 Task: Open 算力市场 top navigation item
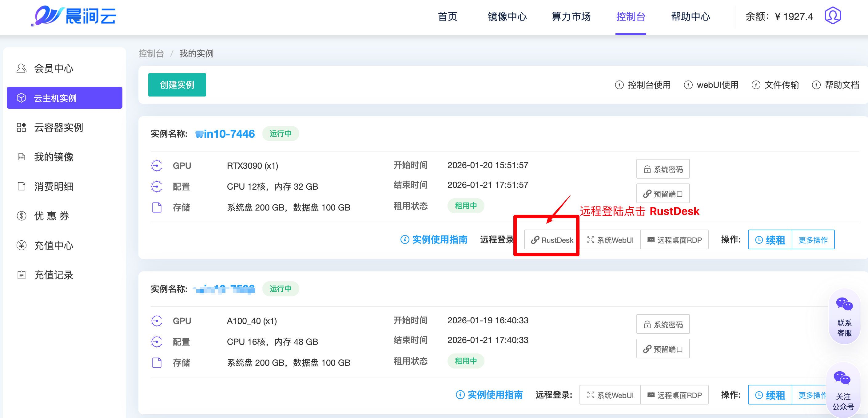point(571,17)
